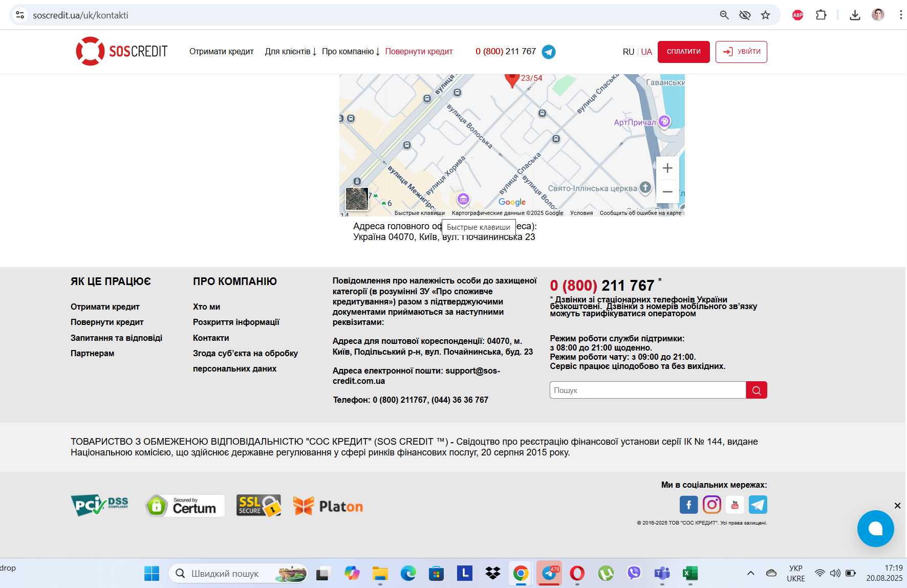
Task: Open the Telegram icon next to header phone number
Action: pyautogui.click(x=549, y=52)
